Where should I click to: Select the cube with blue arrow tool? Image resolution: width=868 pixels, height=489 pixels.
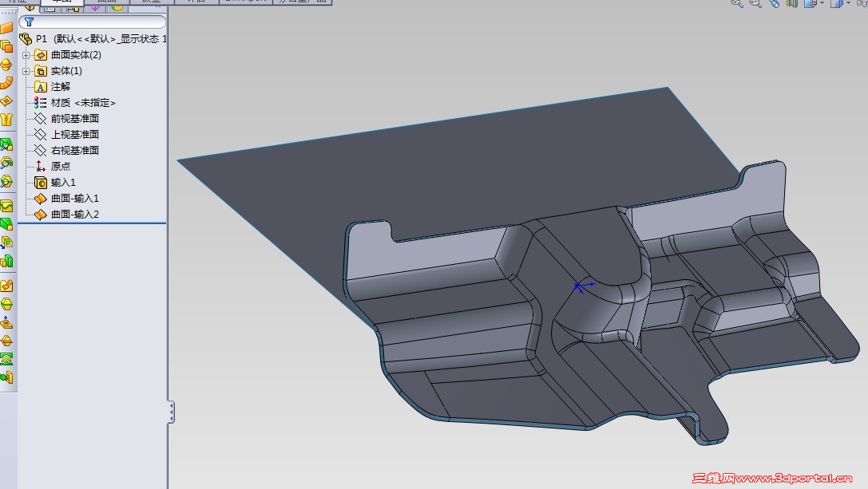(x=6, y=243)
